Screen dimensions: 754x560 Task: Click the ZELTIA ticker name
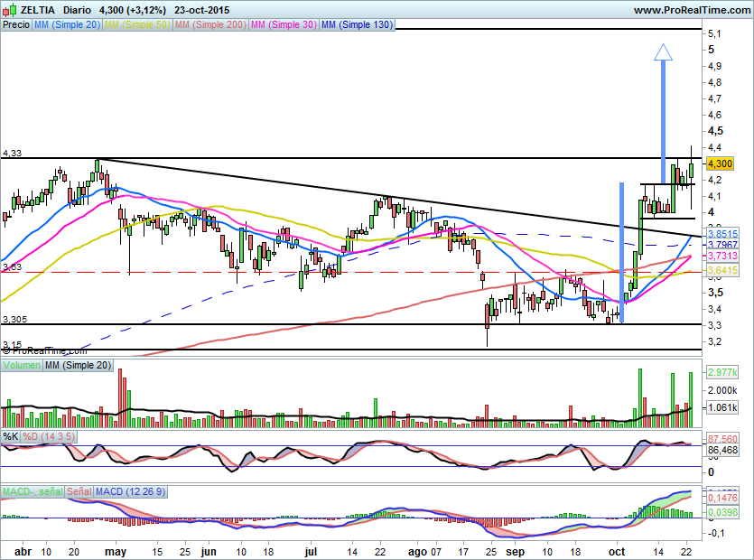click(38, 10)
